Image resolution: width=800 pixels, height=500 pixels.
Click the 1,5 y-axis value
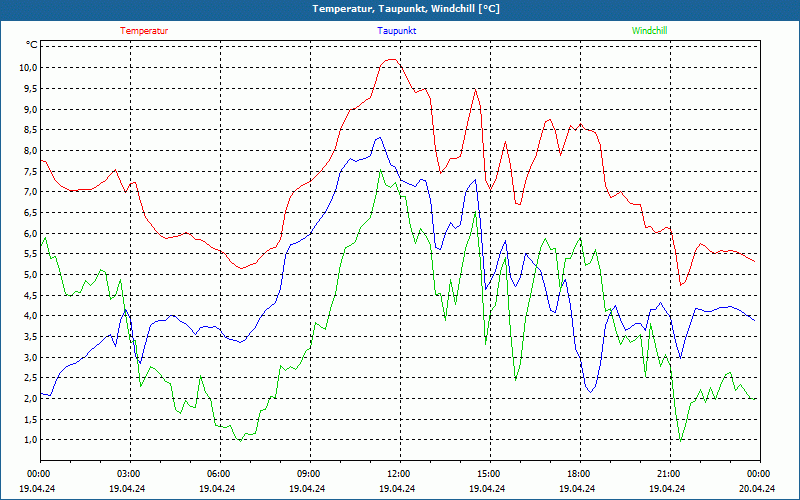[x=31, y=419]
